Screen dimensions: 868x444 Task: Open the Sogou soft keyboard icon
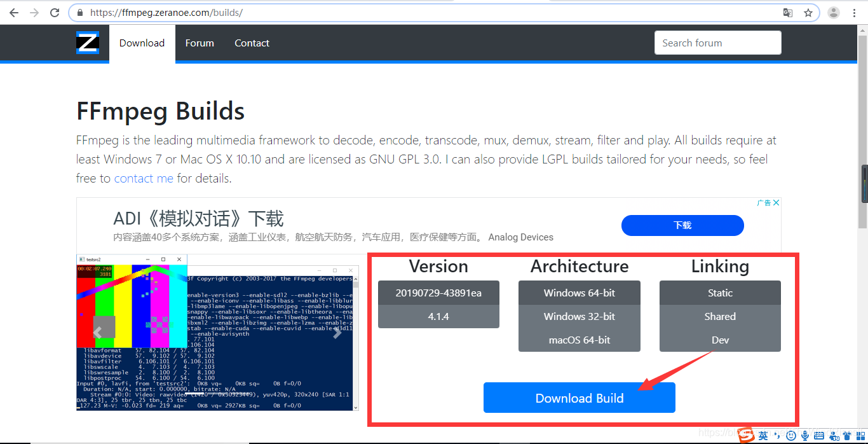pos(819,435)
